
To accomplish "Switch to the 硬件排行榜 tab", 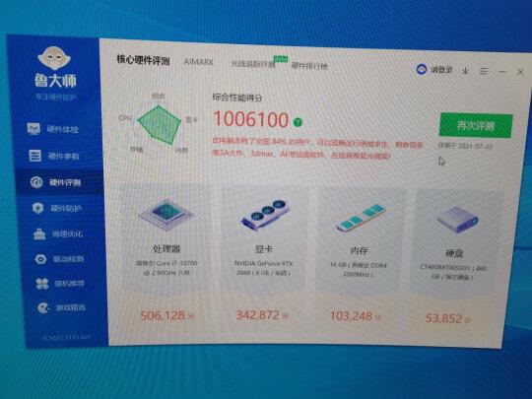I will coord(309,66).
